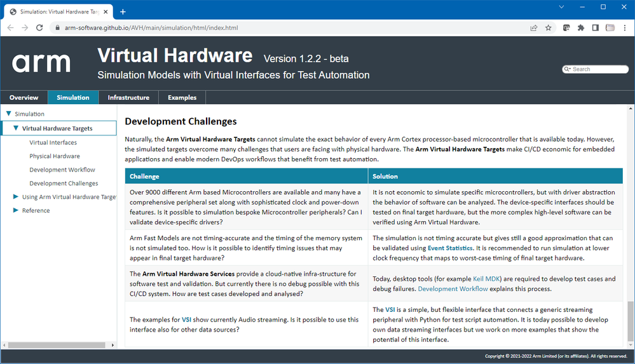
Task: Click the Virtual Hardware title text
Action: click(x=175, y=55)
